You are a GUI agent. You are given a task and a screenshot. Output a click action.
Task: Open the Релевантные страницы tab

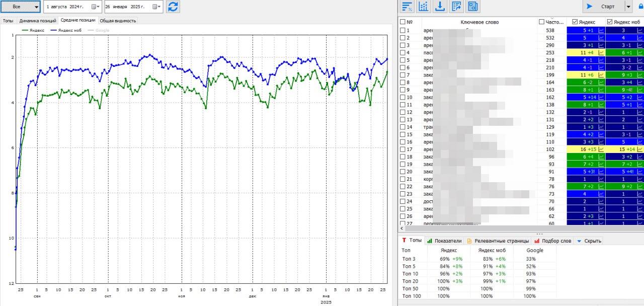point(497,241)
